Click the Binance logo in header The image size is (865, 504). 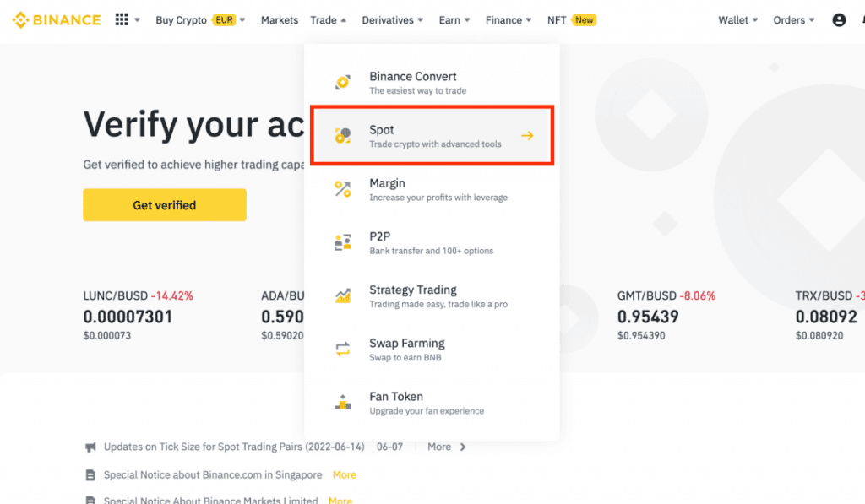coord(57,20)
